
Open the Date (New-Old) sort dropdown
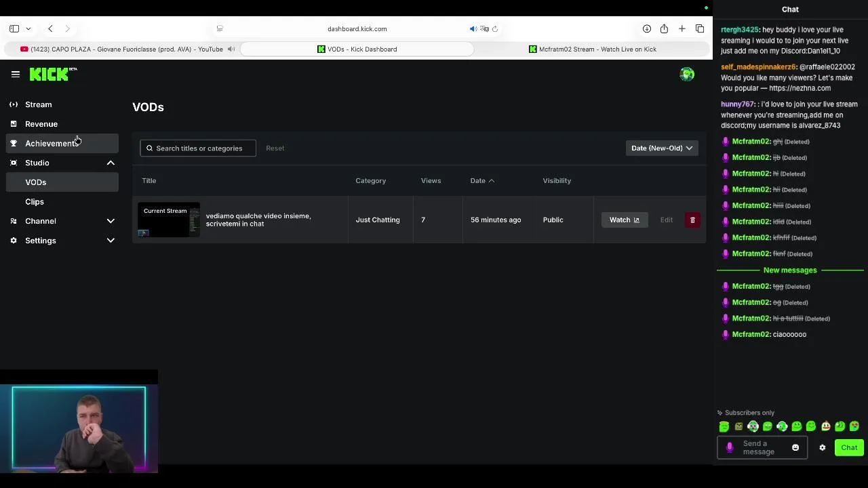[x=661, y=148]
